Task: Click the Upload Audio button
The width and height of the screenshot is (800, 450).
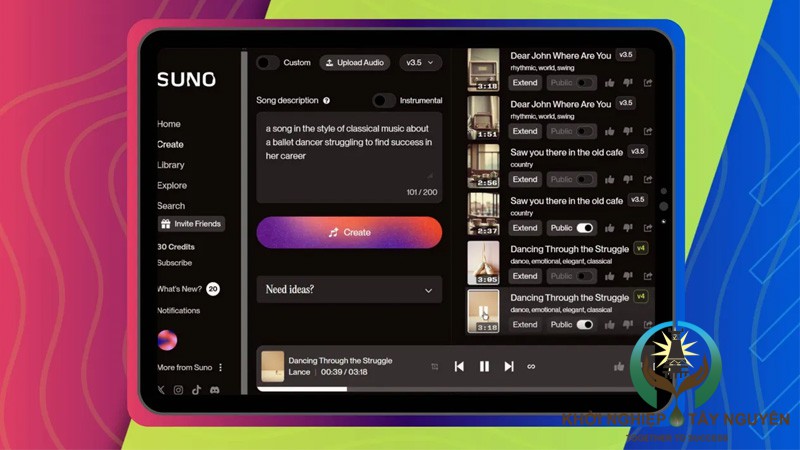Action: 355,63
